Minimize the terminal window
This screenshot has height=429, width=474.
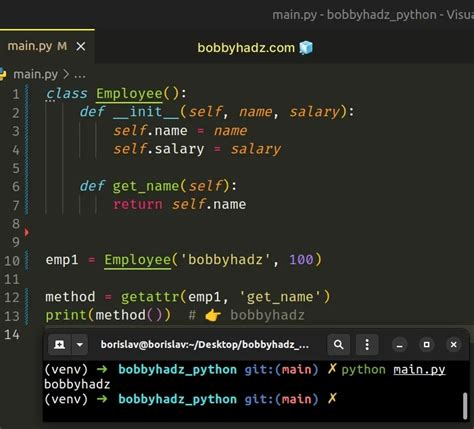(399, 345)
